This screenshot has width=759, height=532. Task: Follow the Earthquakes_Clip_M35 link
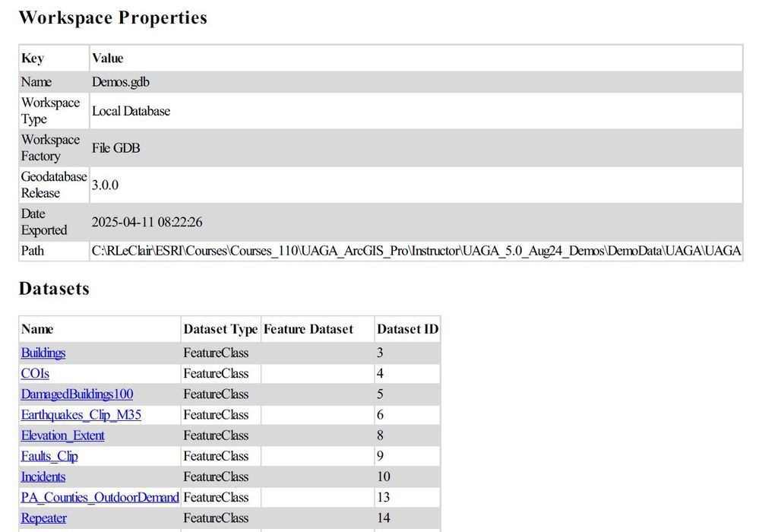(x=81, y=414)
